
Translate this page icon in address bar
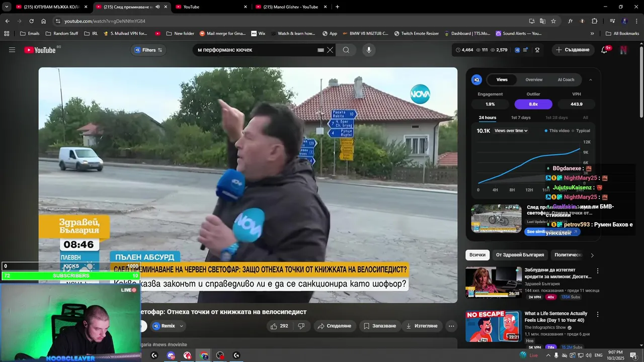pyautogui.click(x=542, y=21)
